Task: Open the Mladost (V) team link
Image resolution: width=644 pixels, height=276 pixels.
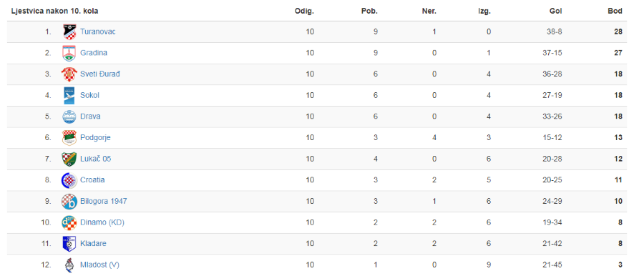Action: pyautogui.click(x=99, y=265)
